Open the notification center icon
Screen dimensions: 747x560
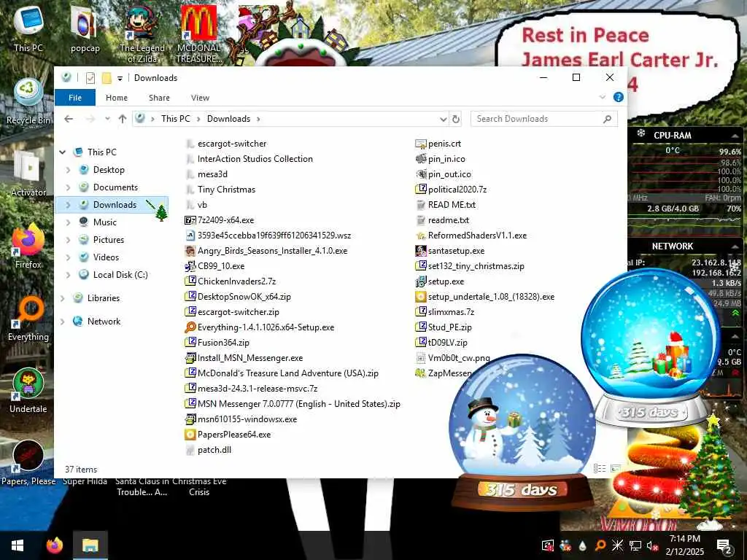point(724,545)
